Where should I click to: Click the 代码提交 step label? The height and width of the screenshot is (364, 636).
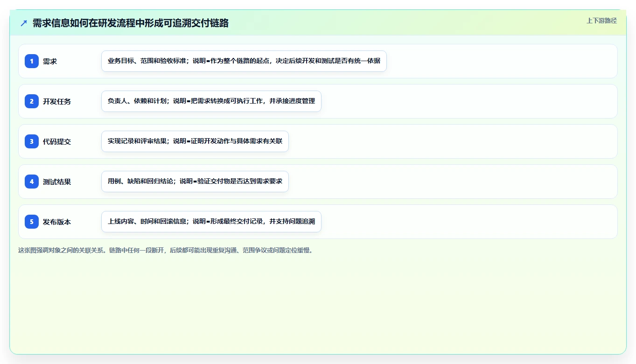coord(57,141)
